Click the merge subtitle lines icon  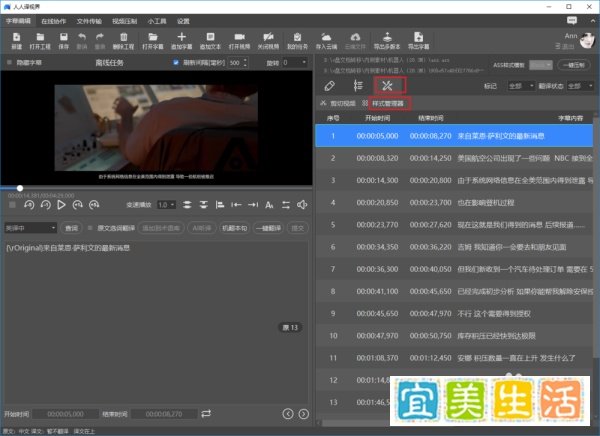click(187, 205)
